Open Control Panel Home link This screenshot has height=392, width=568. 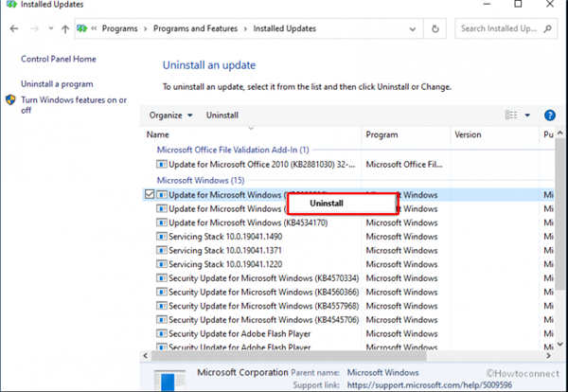pyautogui.click(x=59, y=59)
